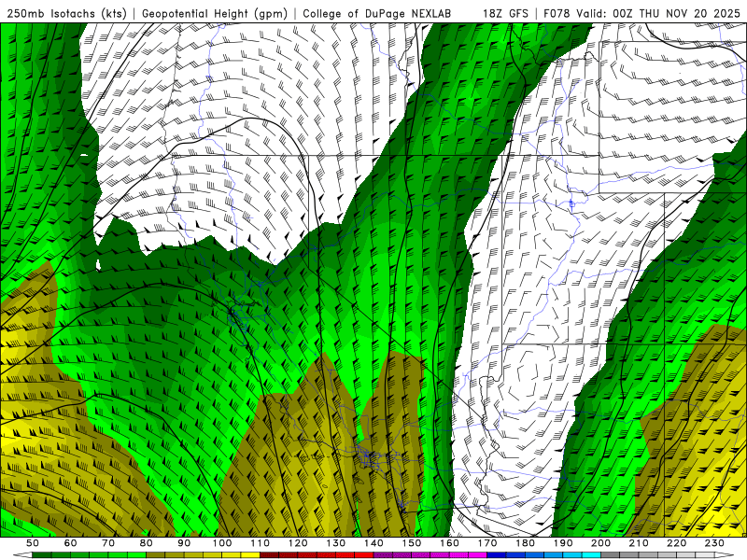The height and width of the screenshot is (560, 747).
Task: Click the '60' value on the color scale
Action: 71,543
